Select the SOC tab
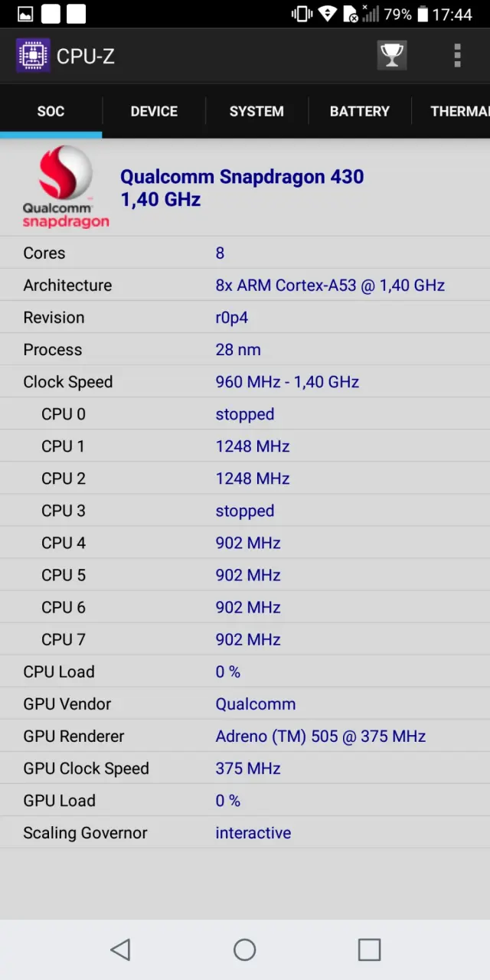Screen dimensions: 490x980 51,111
